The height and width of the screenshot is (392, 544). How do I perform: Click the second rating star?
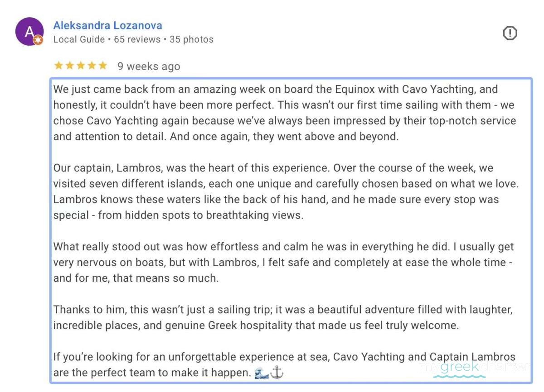(x=69, y=66)
